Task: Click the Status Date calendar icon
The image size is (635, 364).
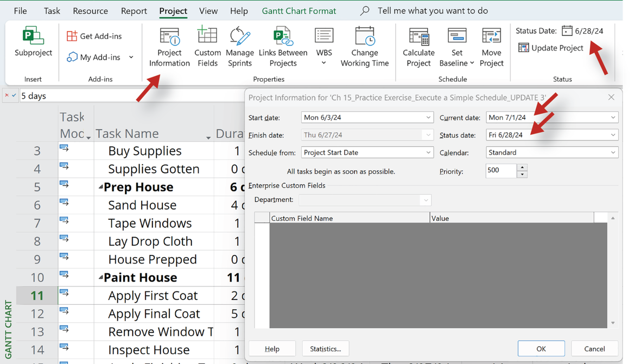Action: (x=567, y=31)
